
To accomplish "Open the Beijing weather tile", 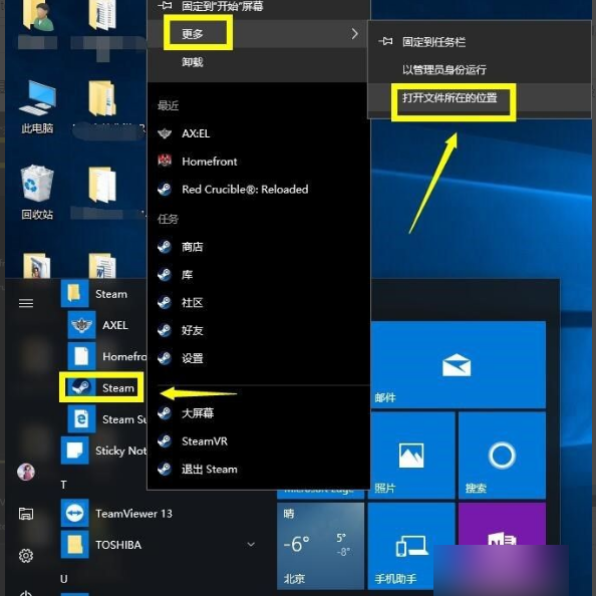I will pos(320,546).
